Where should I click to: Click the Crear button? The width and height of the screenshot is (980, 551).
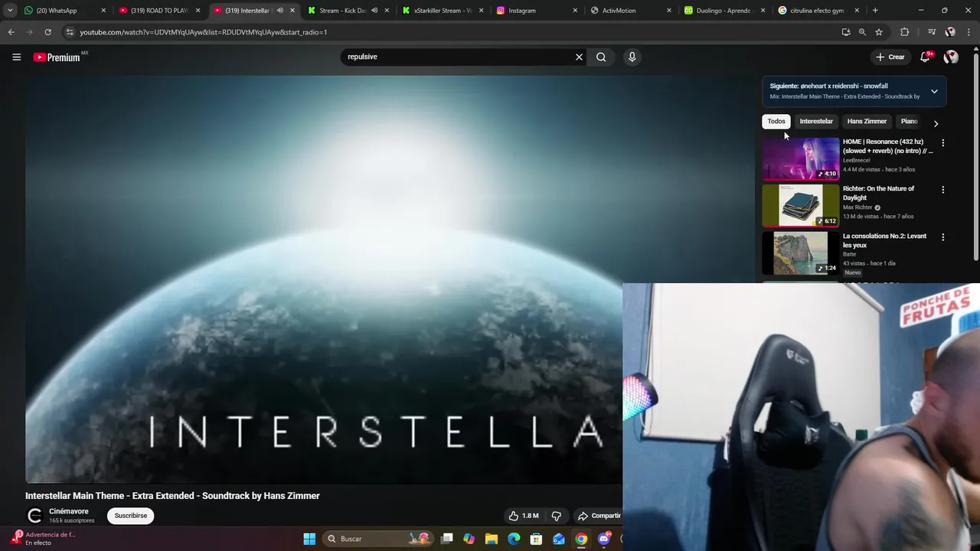point(890,57)
